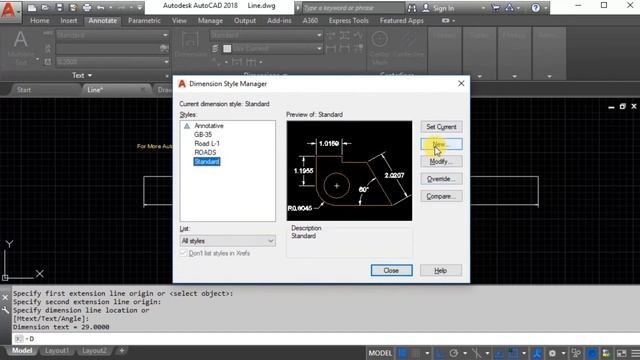The height and width of the screenshot is (360, 640).
Task: Click the Undo arrow icon
Action: click(101, 7)
